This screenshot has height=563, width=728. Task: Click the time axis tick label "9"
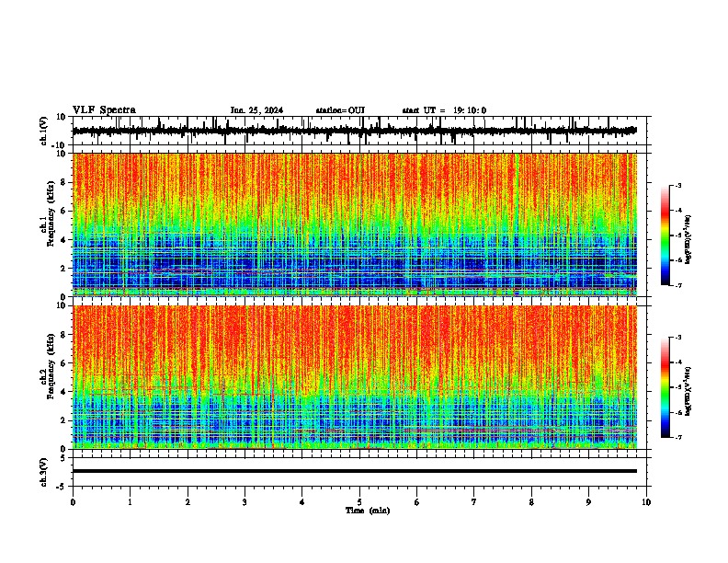click(588, 502)
